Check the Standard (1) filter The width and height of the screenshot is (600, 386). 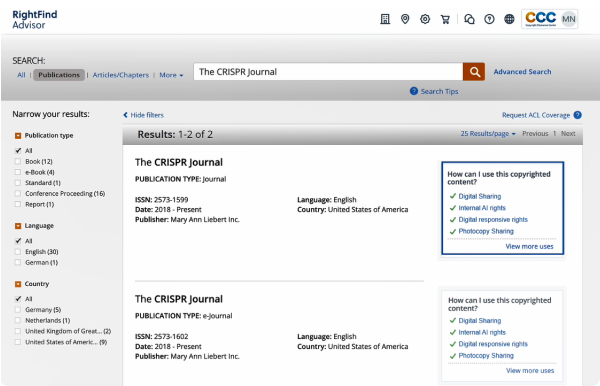18,182
